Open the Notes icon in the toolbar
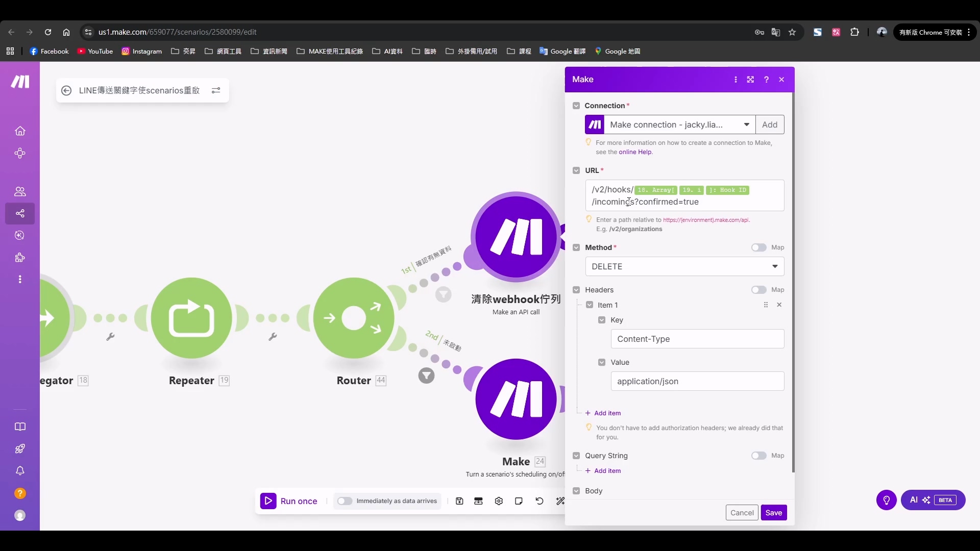 coord(519,502)
